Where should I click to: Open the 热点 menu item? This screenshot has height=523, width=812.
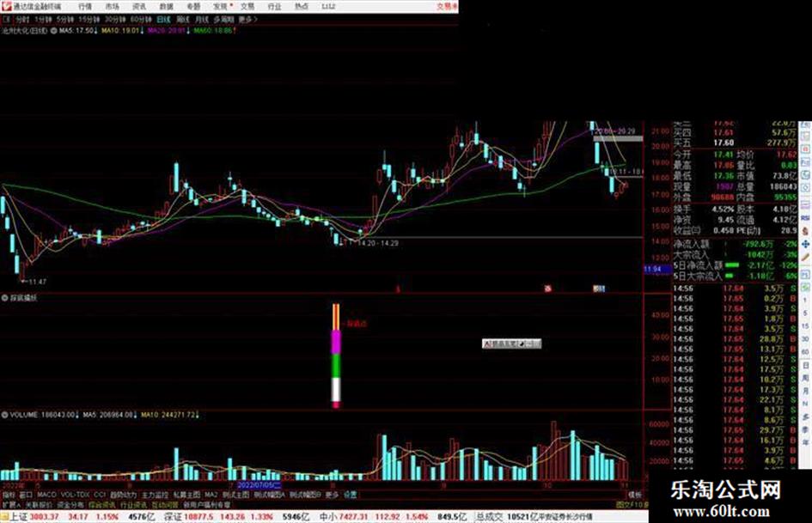[x=302, y=7]
